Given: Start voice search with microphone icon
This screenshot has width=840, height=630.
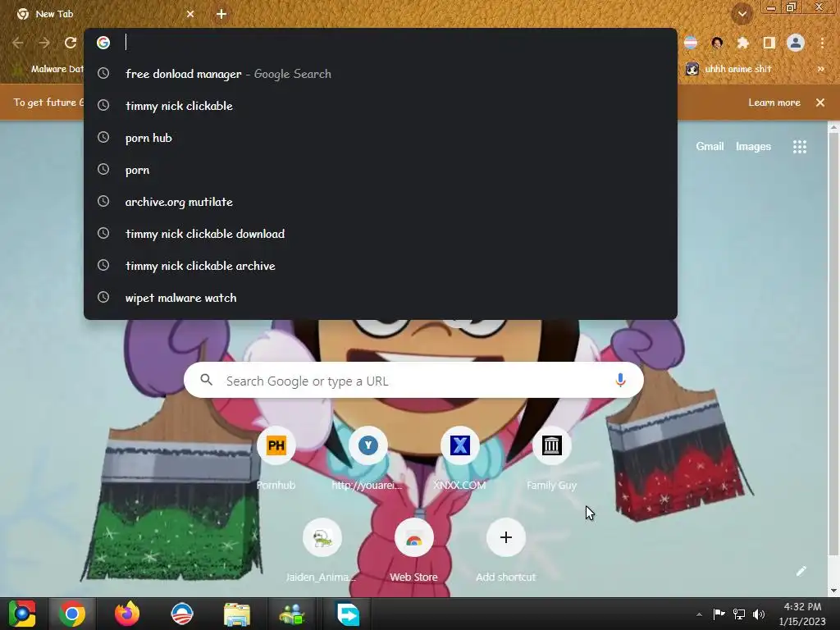Looking at the screenshot, I should pos(620,380).
